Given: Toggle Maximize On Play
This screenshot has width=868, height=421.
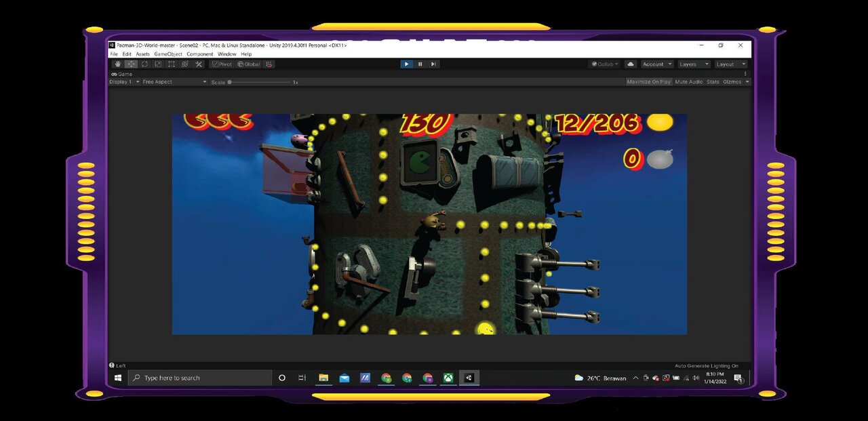Looking at the screenshot, I should click(648, 82).
